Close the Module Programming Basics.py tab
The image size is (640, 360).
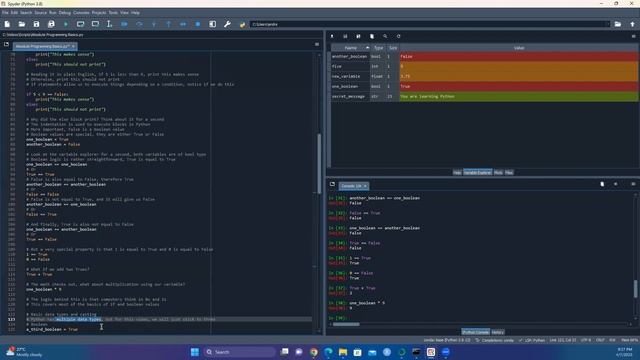click(x=73, y=47)
